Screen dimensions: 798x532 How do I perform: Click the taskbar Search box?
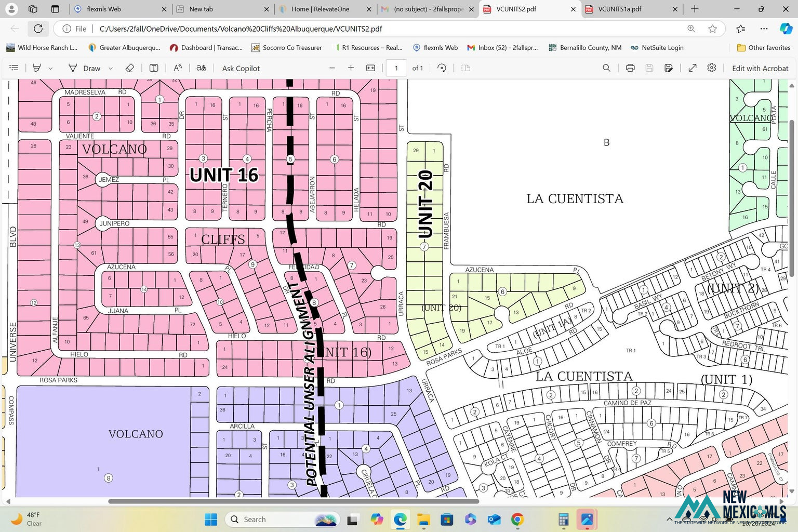click(x=283, y=520)
